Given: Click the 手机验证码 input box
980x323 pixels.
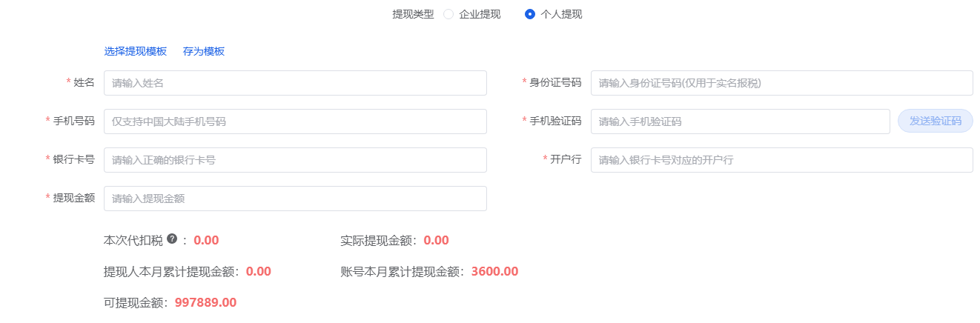Looking at the screenshot, I should click(740, 121).
